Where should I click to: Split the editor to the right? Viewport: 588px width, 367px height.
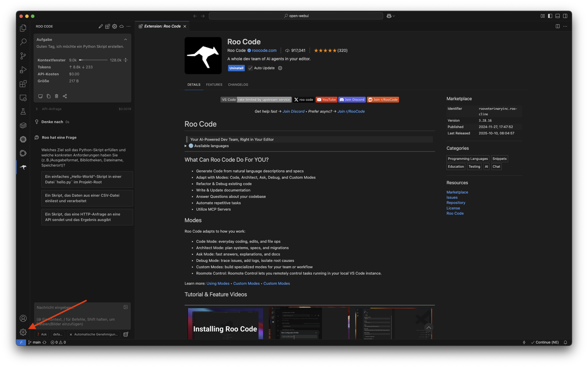(558, 26)
